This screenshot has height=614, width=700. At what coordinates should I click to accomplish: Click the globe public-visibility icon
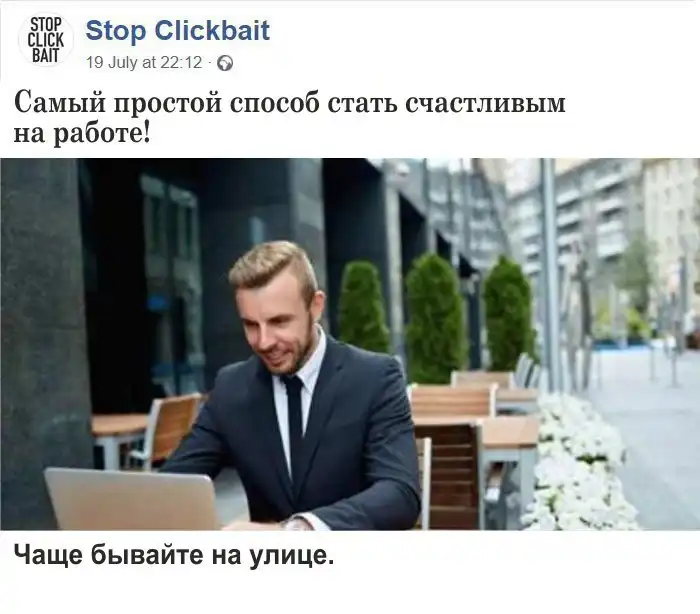coord(225,63)
